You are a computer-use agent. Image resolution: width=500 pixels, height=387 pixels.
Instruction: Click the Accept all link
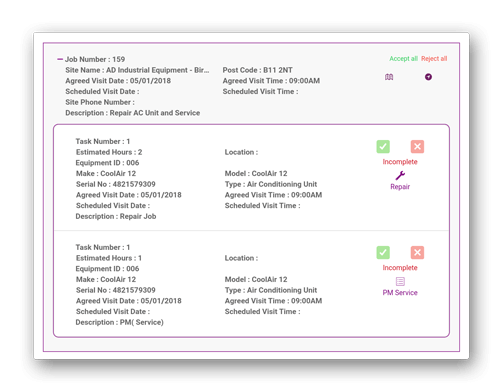(403, 59)
